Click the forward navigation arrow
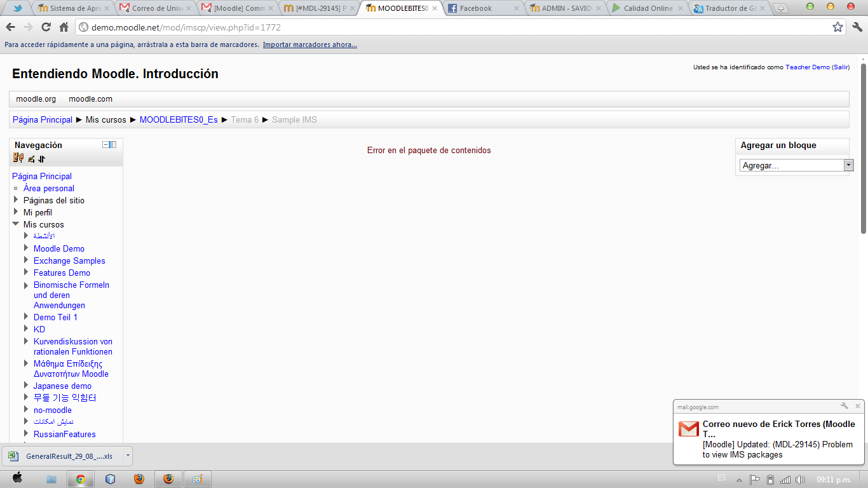The height and width of the screenshot is (488, 868). 28,27
